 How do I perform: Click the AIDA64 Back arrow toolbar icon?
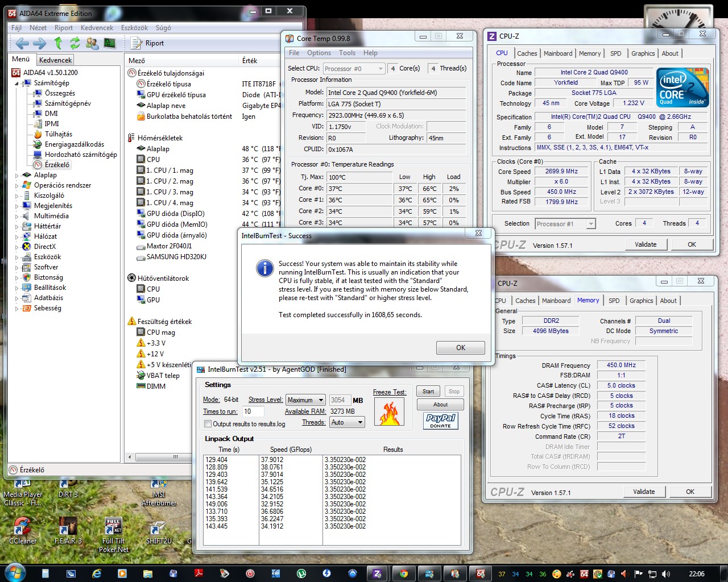pyautogui.click(x=22, y=43)
